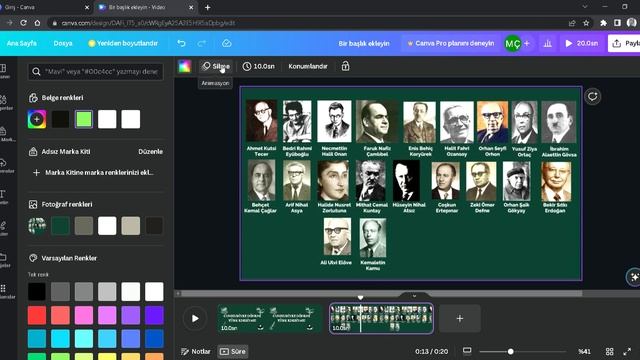This screenshot has width=640, height=360.
Task: Open Ana Sayfa home menu
Action: (x=22, y=43)
